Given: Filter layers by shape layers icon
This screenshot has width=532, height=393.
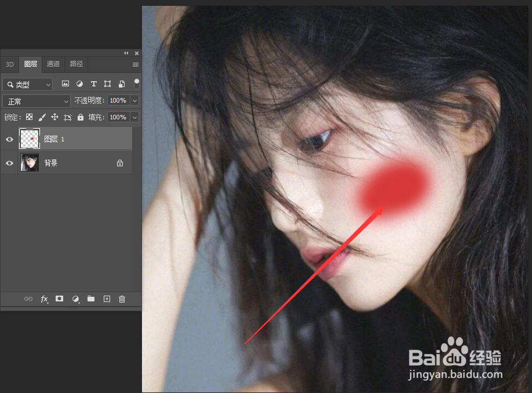Looking at the screenshot, I should pyautogui.click(x=108, y=83).
